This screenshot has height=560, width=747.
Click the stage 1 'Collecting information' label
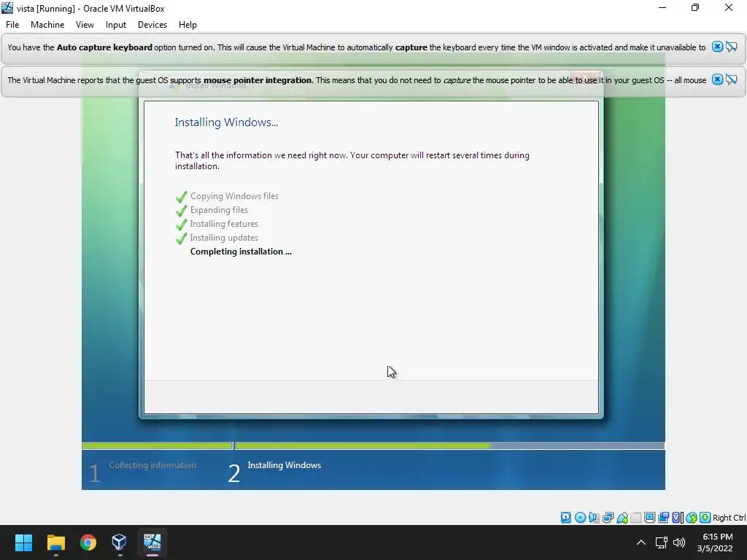pyautogui.click(x=152, y=464)
